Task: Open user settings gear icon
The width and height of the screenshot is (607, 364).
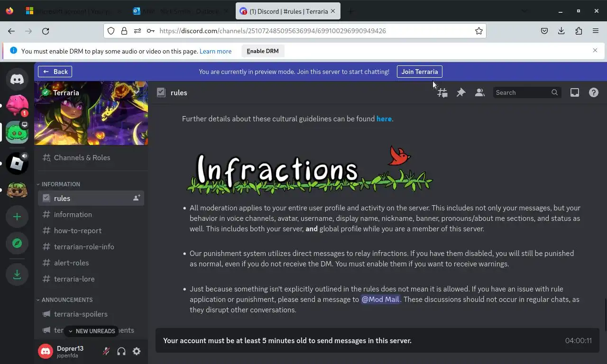Action: point(137,351)
